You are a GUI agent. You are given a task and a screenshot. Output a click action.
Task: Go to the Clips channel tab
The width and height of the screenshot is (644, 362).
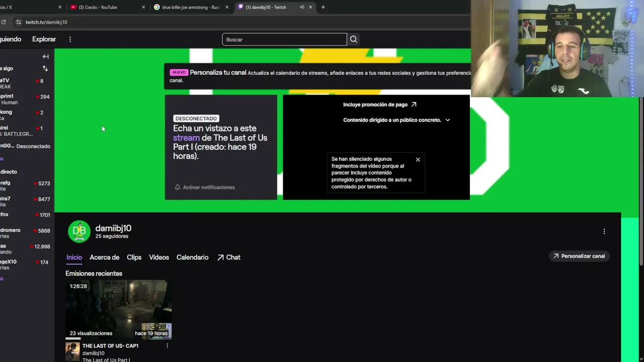(134, 257)
